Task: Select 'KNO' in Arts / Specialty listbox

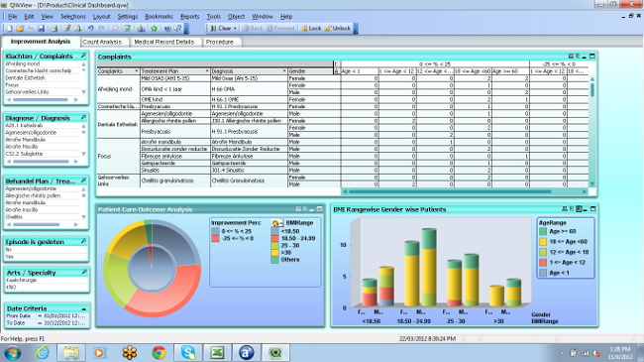Action: tap(46, 288)
